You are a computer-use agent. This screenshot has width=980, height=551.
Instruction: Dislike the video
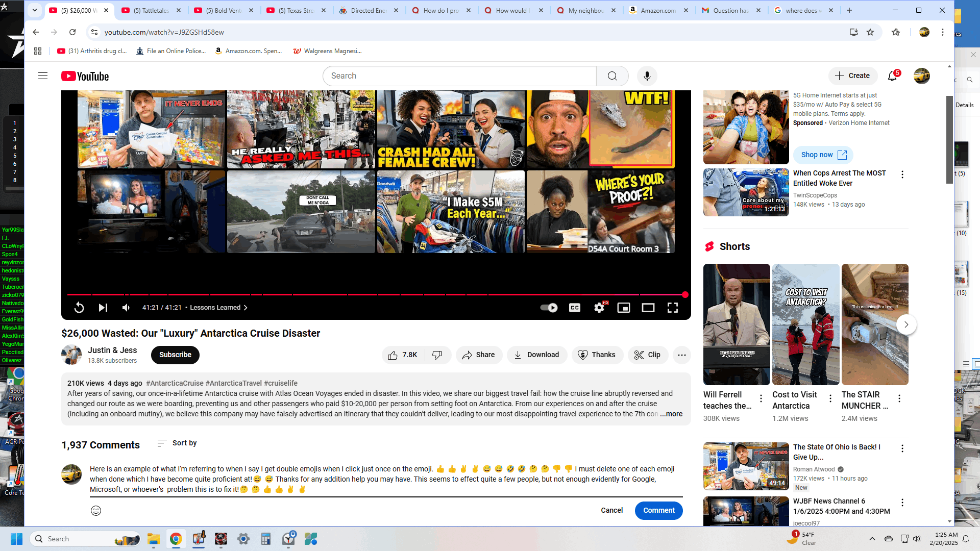click(437, 355)
